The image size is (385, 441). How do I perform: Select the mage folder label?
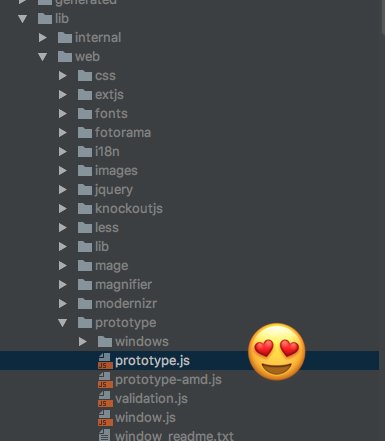coord(112,266)
